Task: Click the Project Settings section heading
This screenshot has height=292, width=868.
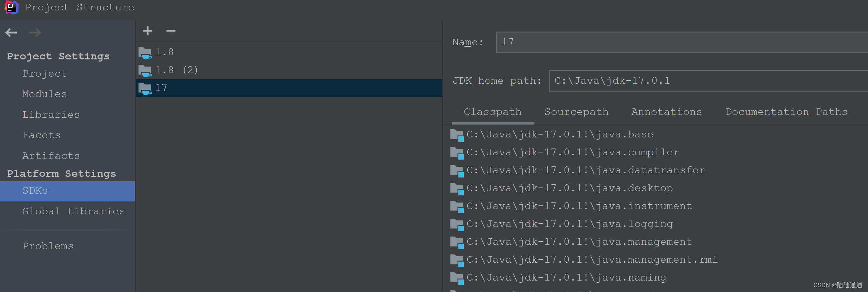Action: pos(58,56)
